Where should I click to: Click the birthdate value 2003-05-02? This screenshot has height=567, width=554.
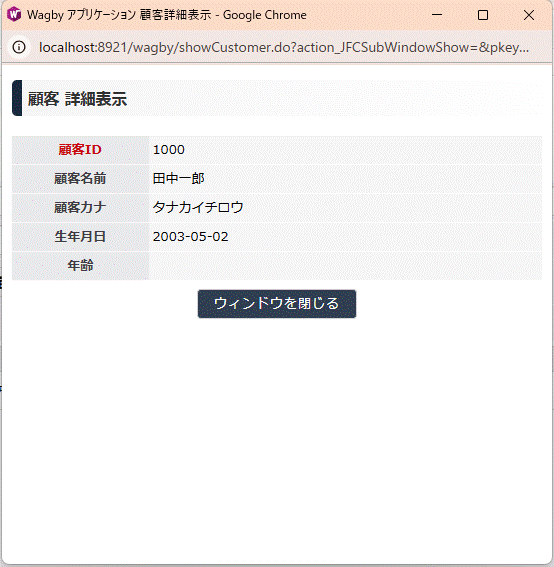click(191, 236)
